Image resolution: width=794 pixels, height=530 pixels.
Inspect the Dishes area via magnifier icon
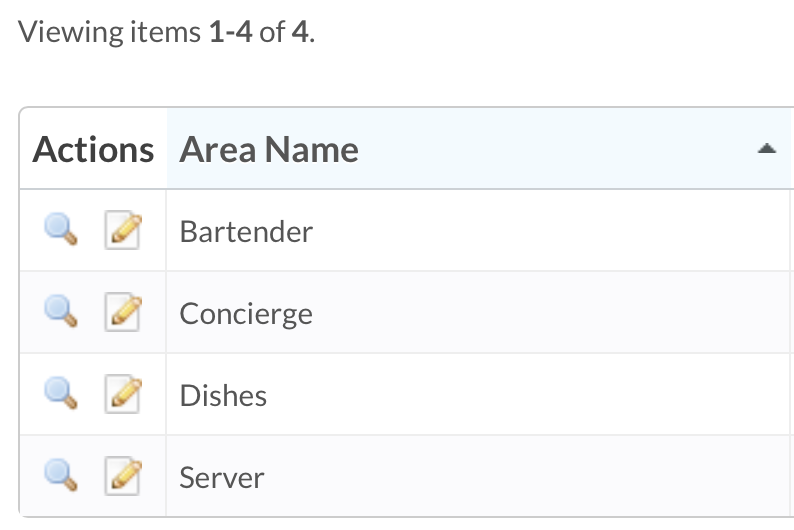point(61,393)
